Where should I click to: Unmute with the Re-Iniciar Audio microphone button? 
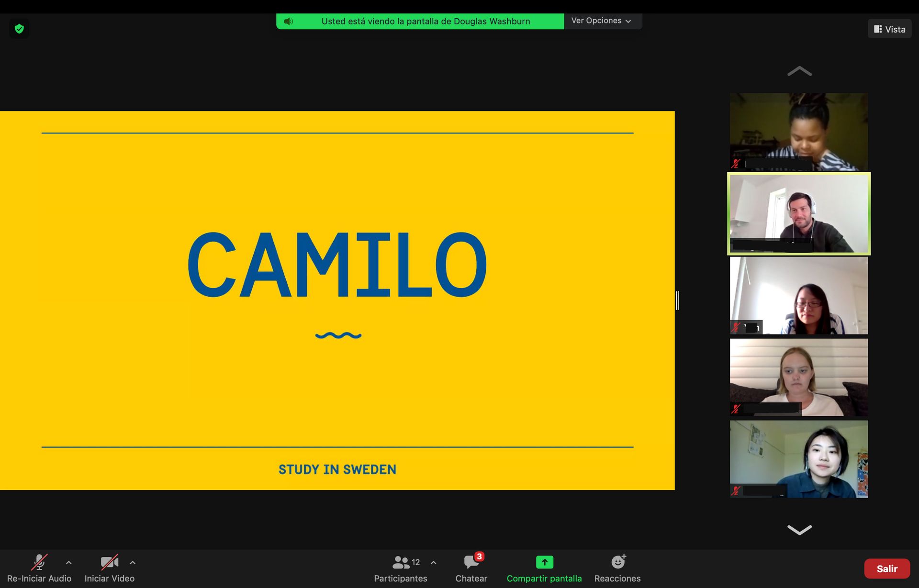click(x=39, y=568)
